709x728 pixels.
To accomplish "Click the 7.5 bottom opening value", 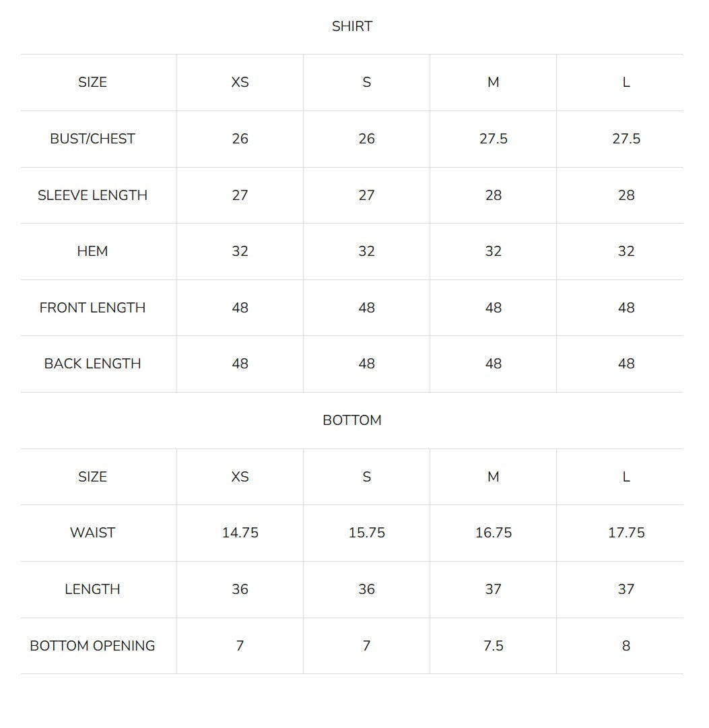I will (493, 646).
